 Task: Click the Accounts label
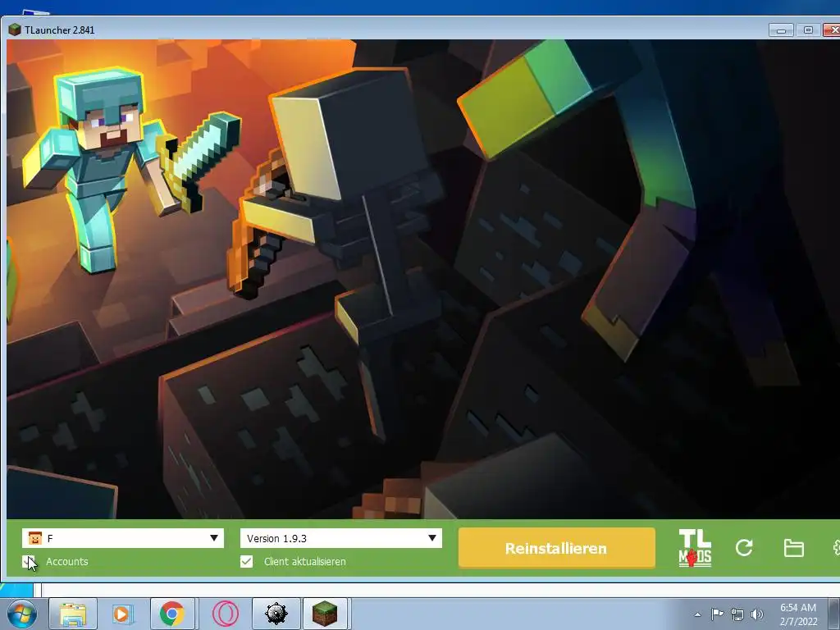[x=67, y=561]
